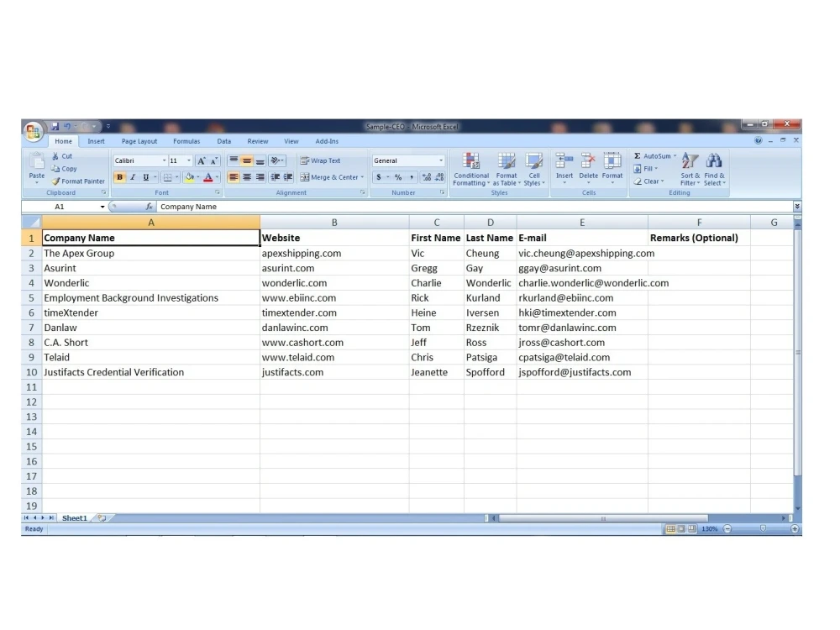Viewport: 840px width, 630px height.
Task: Open Format as Table gallery
Action: pyautogui.click(x=507, y=170)
